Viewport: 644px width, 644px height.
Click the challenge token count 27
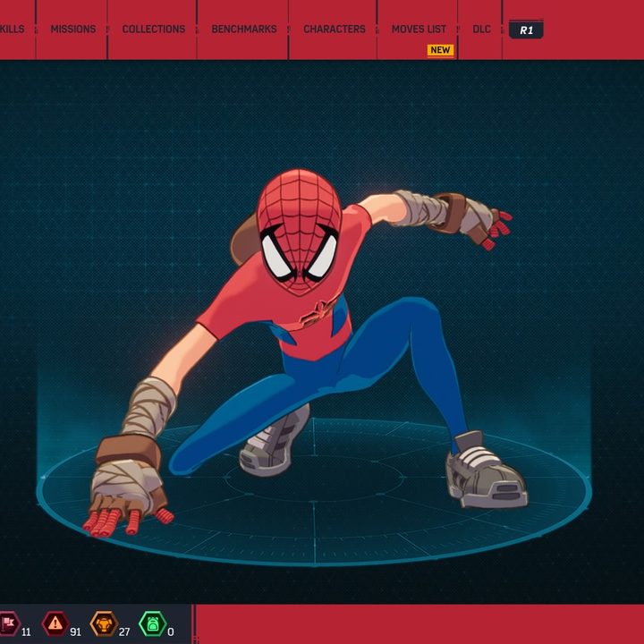[x=124, y=631]
